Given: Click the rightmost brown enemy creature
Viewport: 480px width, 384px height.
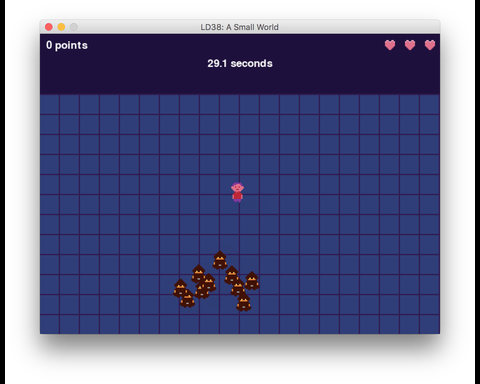Looking at the screenshot, I should 252,281.
